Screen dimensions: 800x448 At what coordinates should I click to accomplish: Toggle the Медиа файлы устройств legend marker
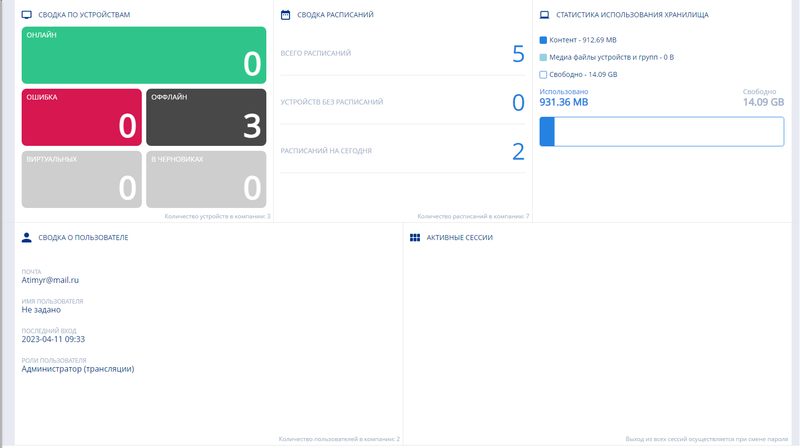tap(543, 57)
